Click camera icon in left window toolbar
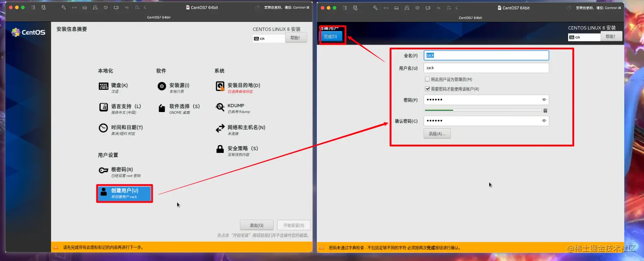 (116, 8)
